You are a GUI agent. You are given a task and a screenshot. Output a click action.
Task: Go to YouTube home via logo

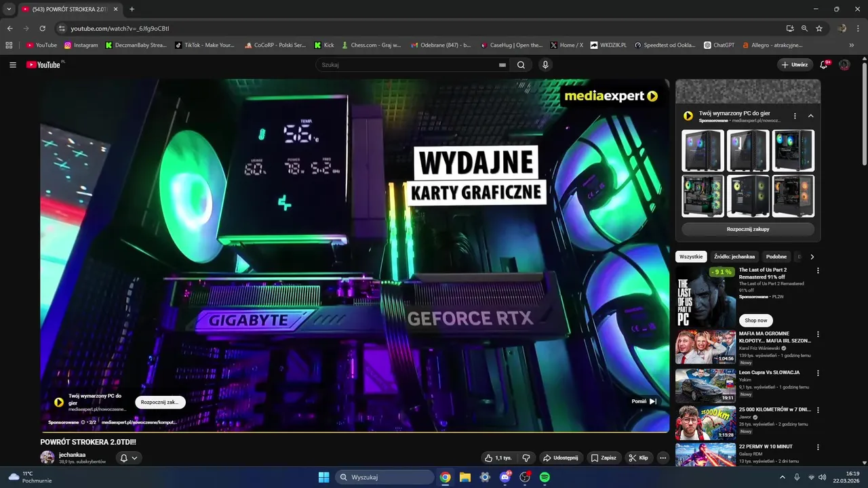(45, 64)
